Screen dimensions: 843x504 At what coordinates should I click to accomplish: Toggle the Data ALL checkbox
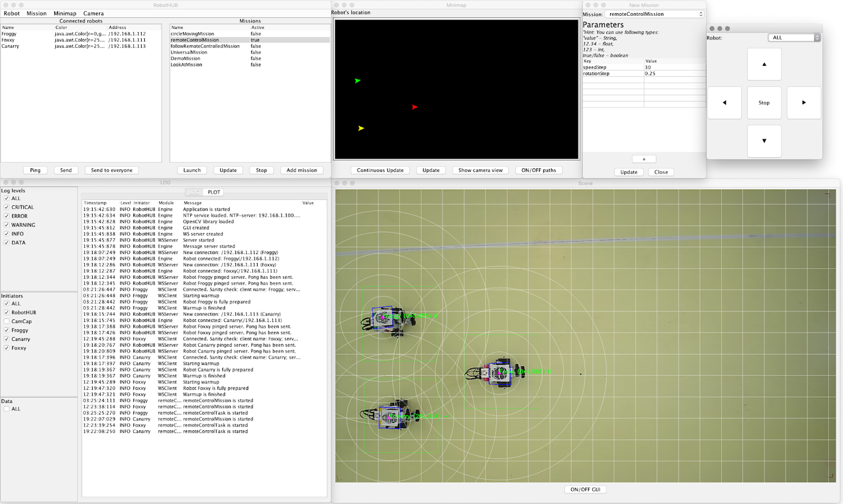click(x=7, y=409)
